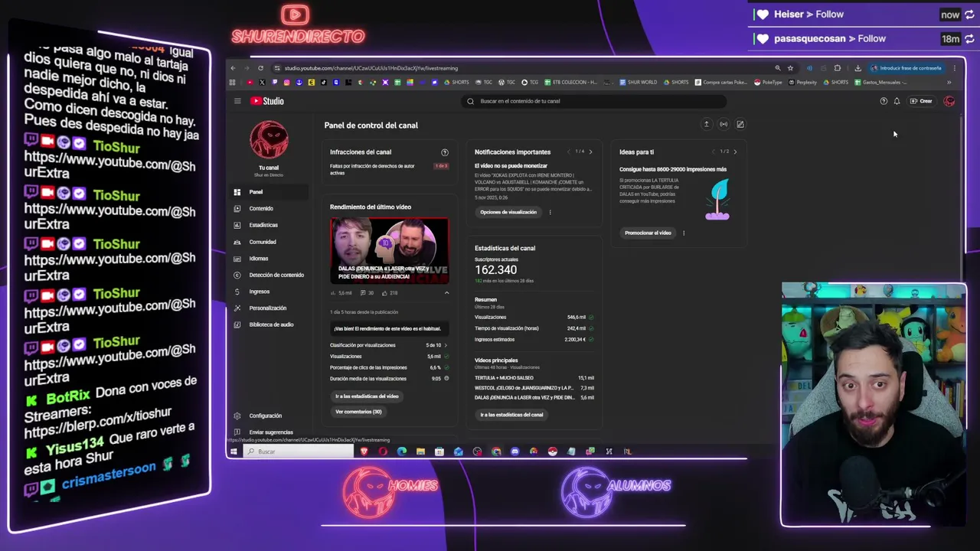Open the SHUR WORLD bookmark
Screen dimensions: 980x551
pyautogui.click(x=638, y=82)
